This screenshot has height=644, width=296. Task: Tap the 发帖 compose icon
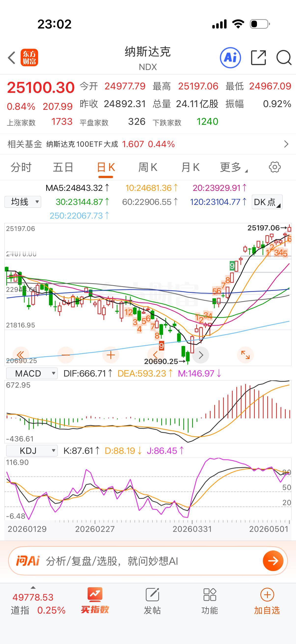(152, 594)
